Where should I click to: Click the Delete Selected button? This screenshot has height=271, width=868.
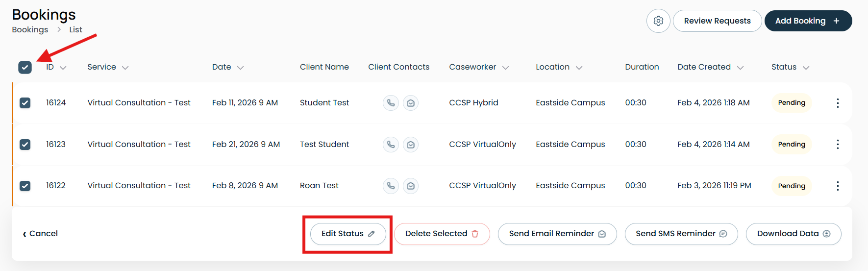[x=442, y=234]
